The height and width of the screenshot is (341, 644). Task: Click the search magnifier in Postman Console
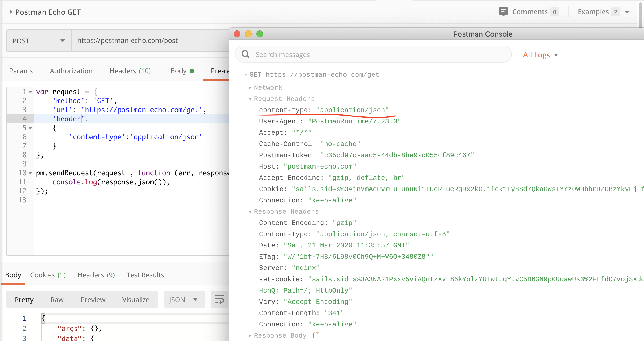(245, 54)
